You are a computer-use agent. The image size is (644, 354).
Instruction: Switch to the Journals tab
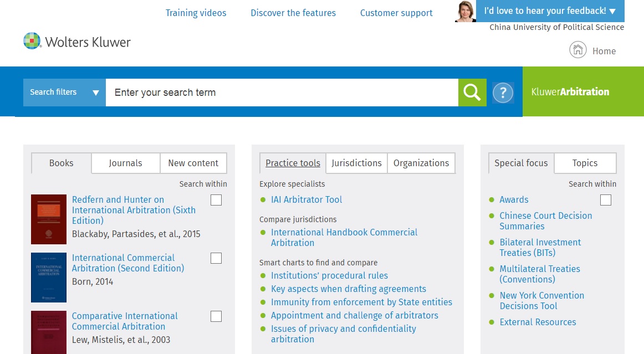[125, 163]
